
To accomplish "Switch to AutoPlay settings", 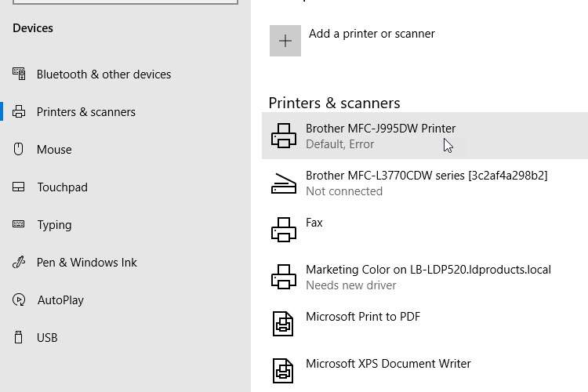I will [x=60, y=300].
